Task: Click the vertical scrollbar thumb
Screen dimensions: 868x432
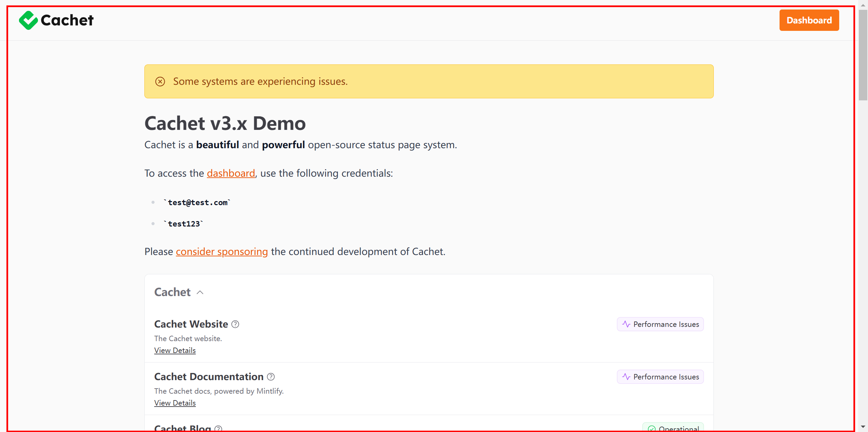Action: (863, 54)
